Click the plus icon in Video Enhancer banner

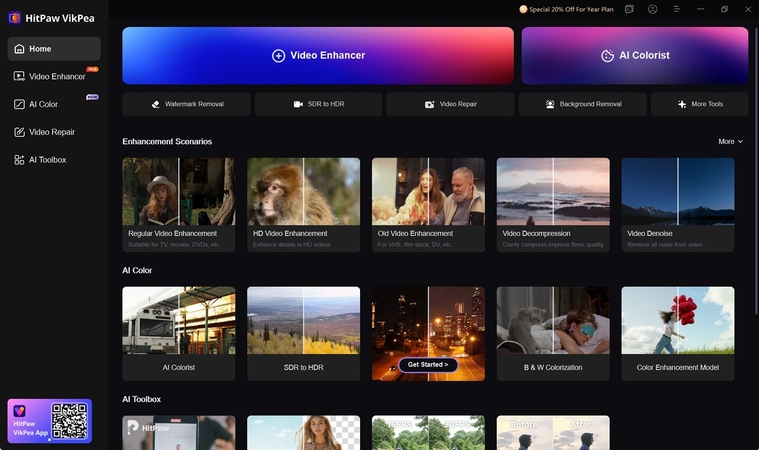(278, 56)
